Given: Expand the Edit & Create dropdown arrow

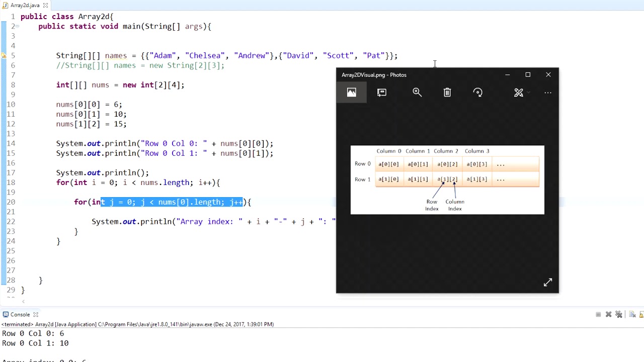Looking at the screenshot, I should coord(528,93).
